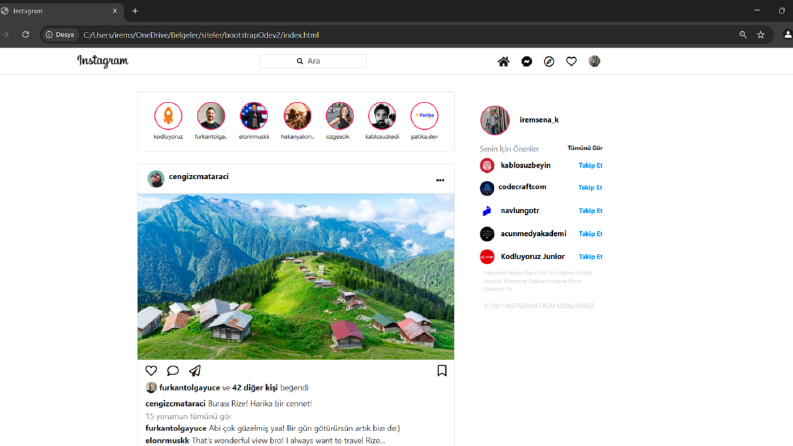This screenshot has width=793, height=446.
Task: Open the profile avatar in navbar
Action: click(594, 61)
